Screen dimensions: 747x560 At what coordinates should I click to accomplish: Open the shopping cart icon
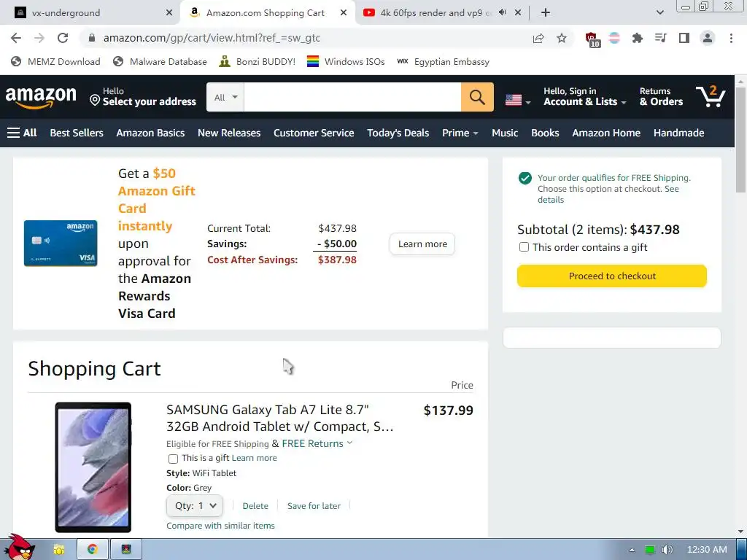coord(711,96)
